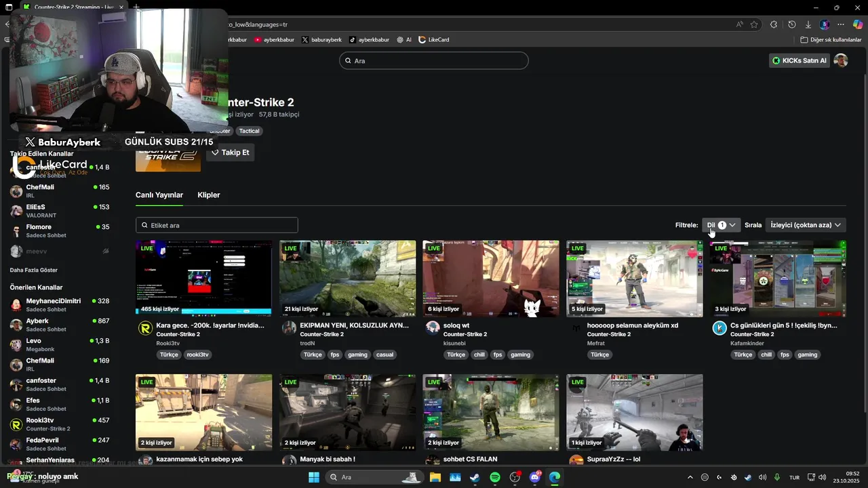Open MeyhaneciDimitri recommended channel
The height and width of the screenshot is (488, 868).
click(60, 305)
